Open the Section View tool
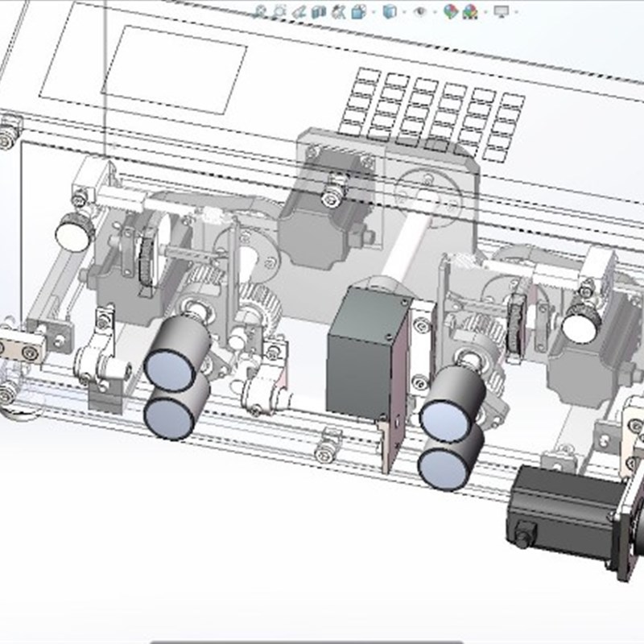644x644 pixels. (320, 10)
